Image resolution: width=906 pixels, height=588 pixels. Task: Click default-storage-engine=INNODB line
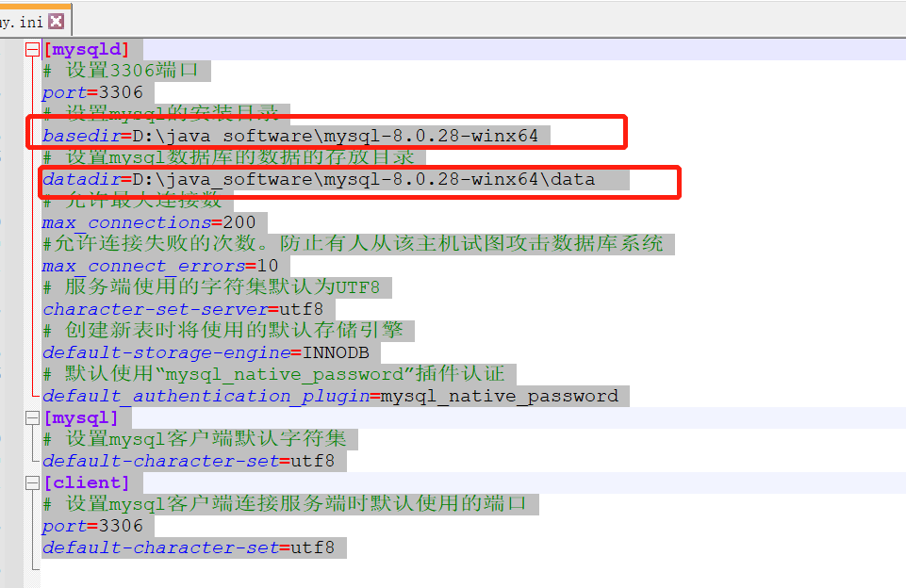(x=206, y=352)
